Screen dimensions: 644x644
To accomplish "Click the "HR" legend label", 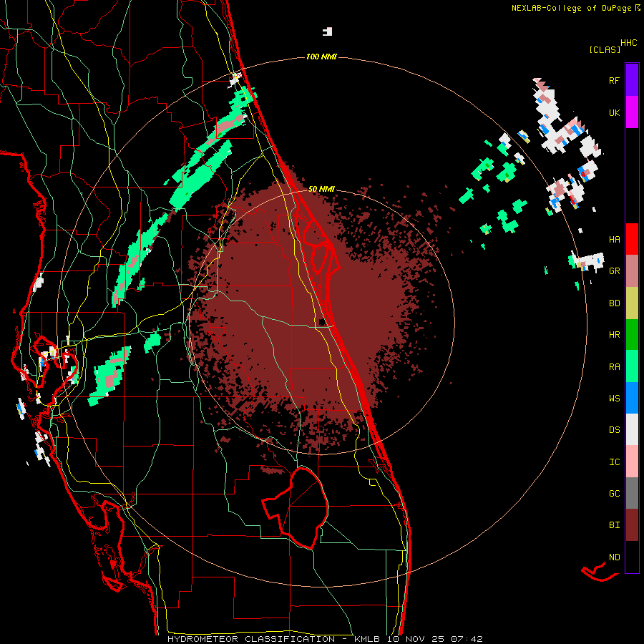I will point(614,335).
